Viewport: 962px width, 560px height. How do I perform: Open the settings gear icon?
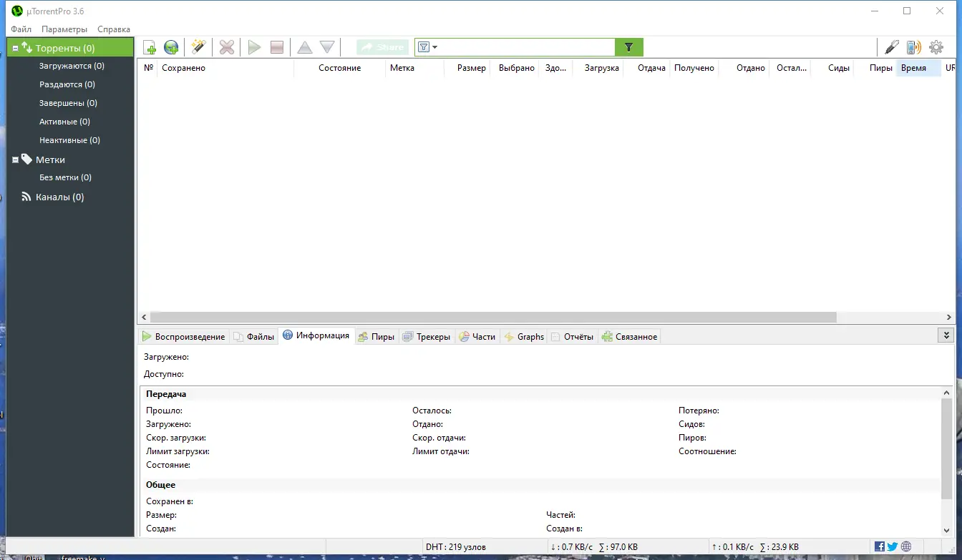tap(936, 46)
